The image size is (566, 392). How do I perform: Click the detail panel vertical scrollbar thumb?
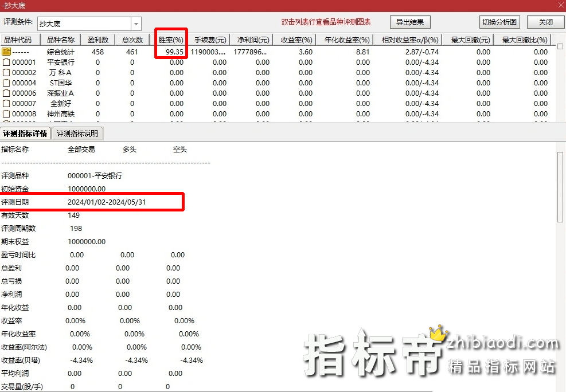[560, 187]
